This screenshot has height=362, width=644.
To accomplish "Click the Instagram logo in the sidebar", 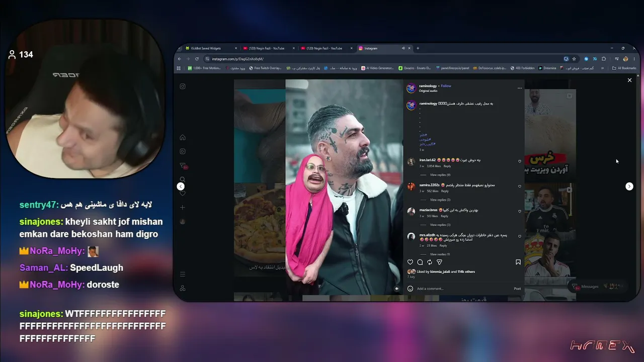I will 183,86.
